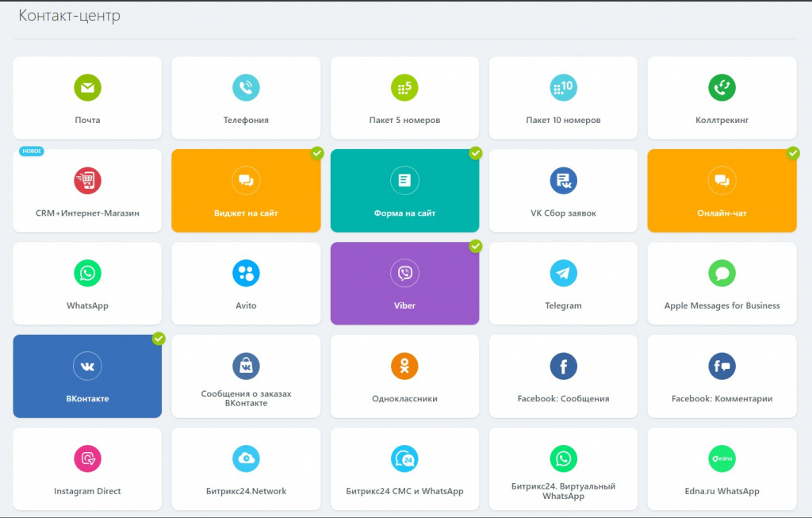Click the Пакет 10 номеров label
The image size is (812, 518).
tap(564, 120)
